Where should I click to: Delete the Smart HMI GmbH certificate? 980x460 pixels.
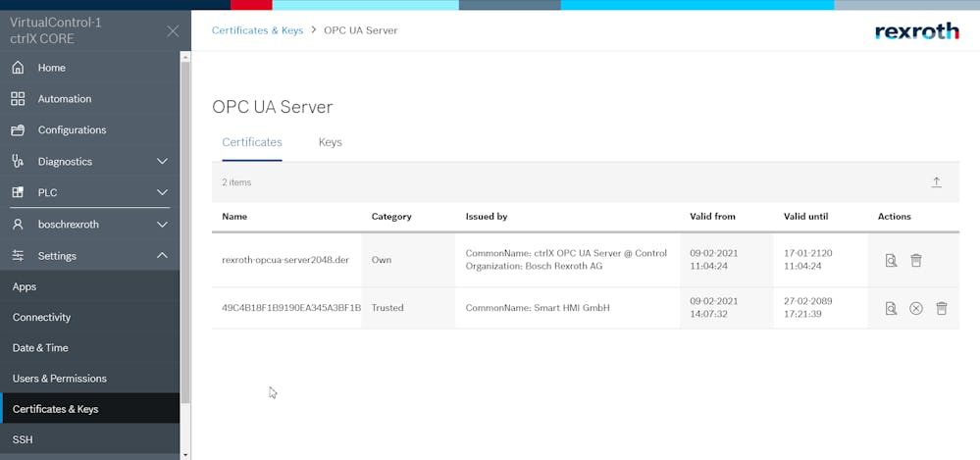pyautogui.click(x=941, y=308)
